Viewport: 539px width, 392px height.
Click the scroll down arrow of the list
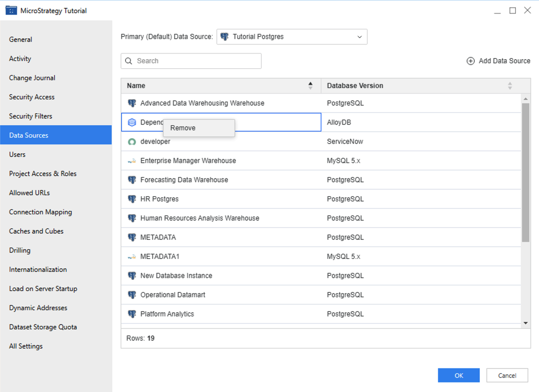pos(525,323)
